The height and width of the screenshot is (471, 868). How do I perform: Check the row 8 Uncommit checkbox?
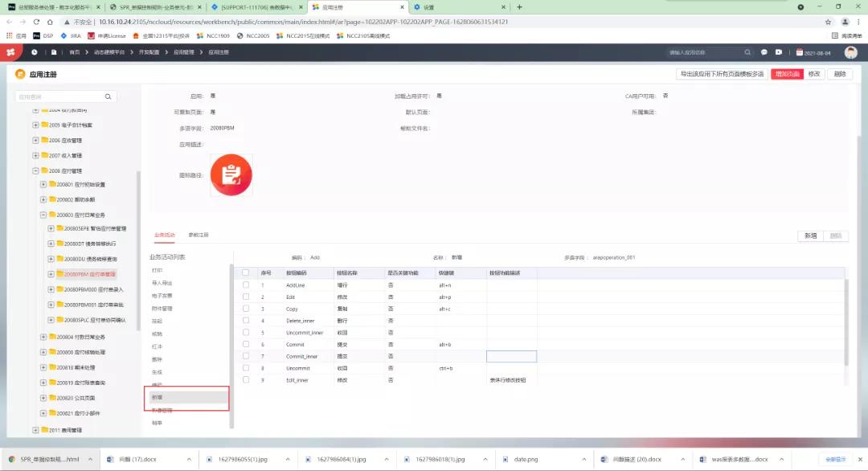(246, 368)
